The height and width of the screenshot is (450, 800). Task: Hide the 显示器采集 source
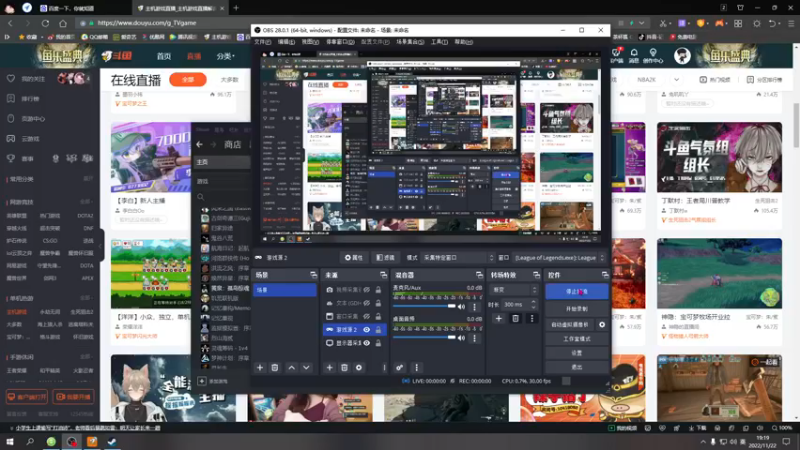366,343
